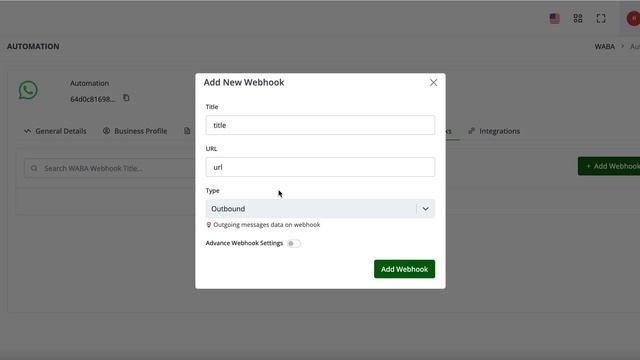Click the background + Add Webhook button
This screenshot has width=640, height=360.
pos(609,166)
